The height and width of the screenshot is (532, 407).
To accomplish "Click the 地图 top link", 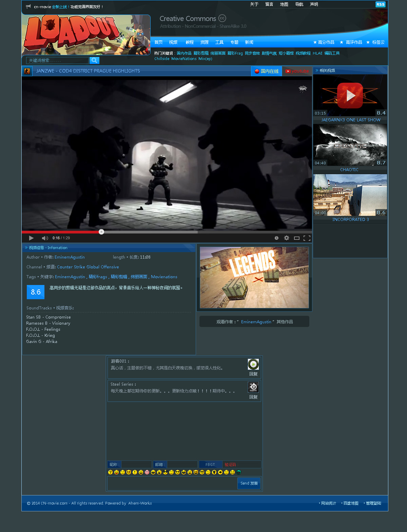I will click(284, 4).
